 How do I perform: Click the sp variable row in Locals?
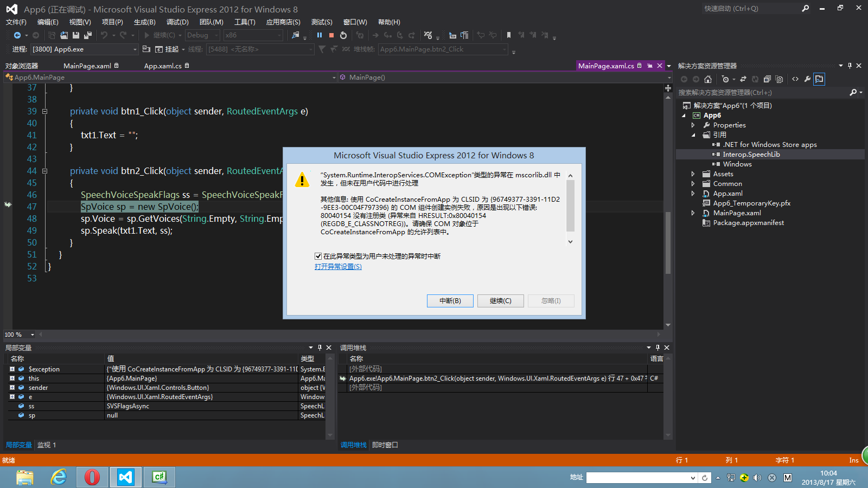[167, 416]
